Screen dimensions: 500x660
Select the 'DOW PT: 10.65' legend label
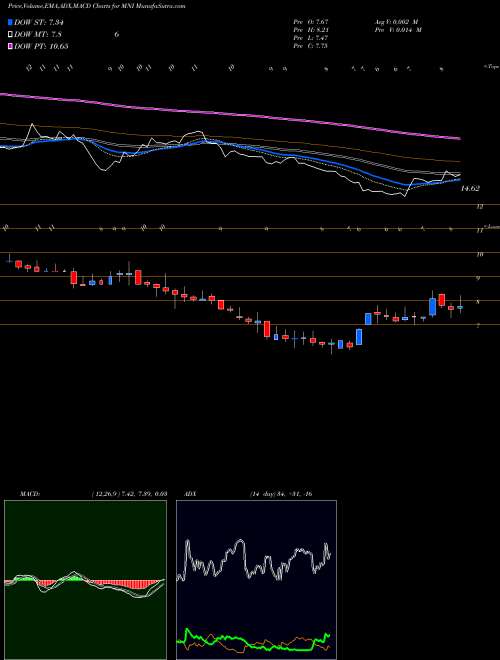(41, 46)
